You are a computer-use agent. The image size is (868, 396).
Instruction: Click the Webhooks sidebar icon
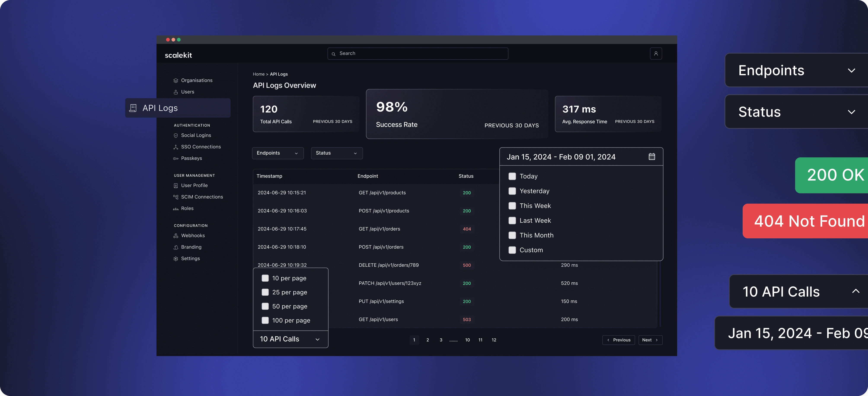pyautogui.click(x=176, y=236)
